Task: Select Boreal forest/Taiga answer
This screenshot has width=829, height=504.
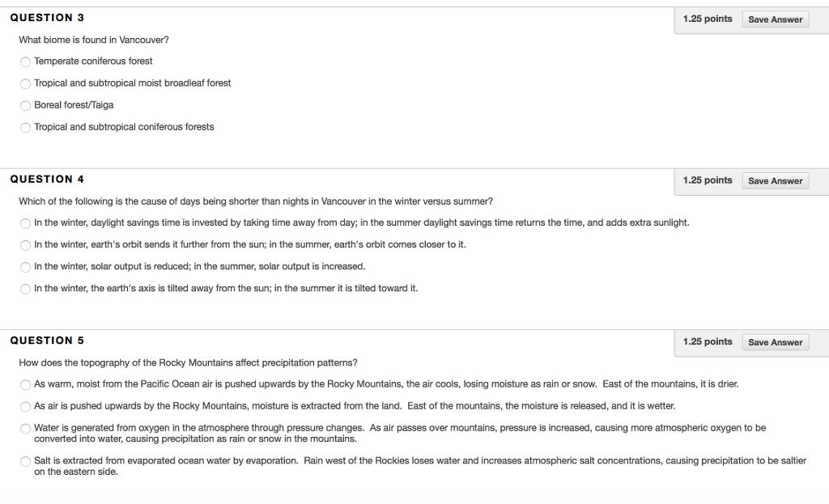Action: (26, 105)
